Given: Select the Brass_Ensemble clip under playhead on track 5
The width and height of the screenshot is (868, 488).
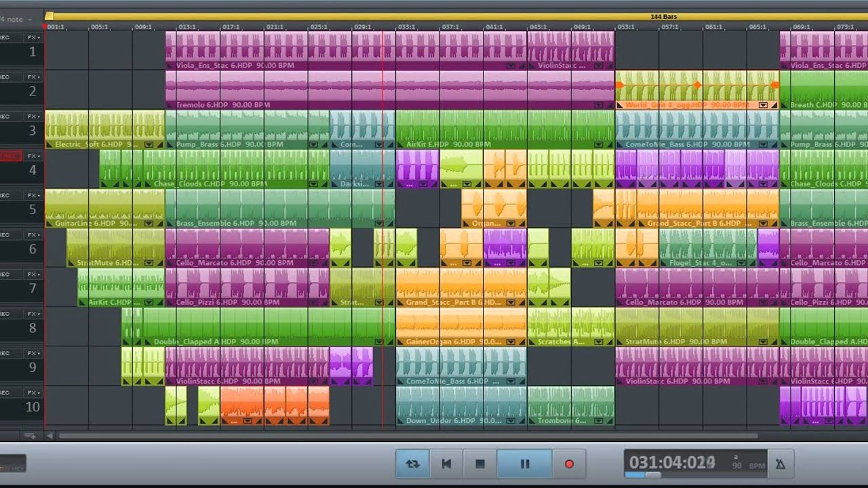Looking at the screenshot, I should [x=280, y=208].
